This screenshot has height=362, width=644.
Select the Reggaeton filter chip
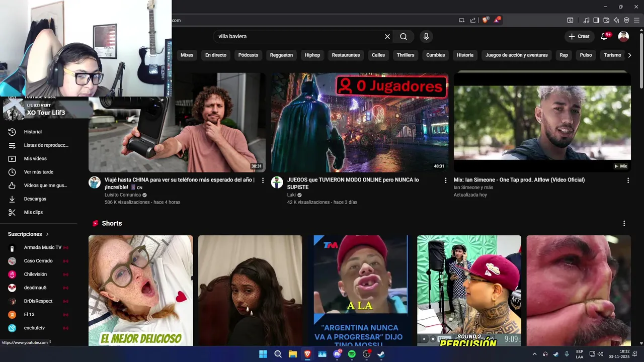[281, 55]
